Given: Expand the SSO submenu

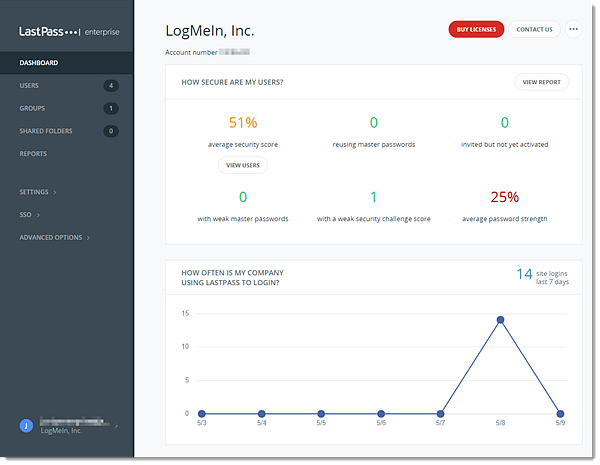Looking at the screenshot, I should [29, 215].
